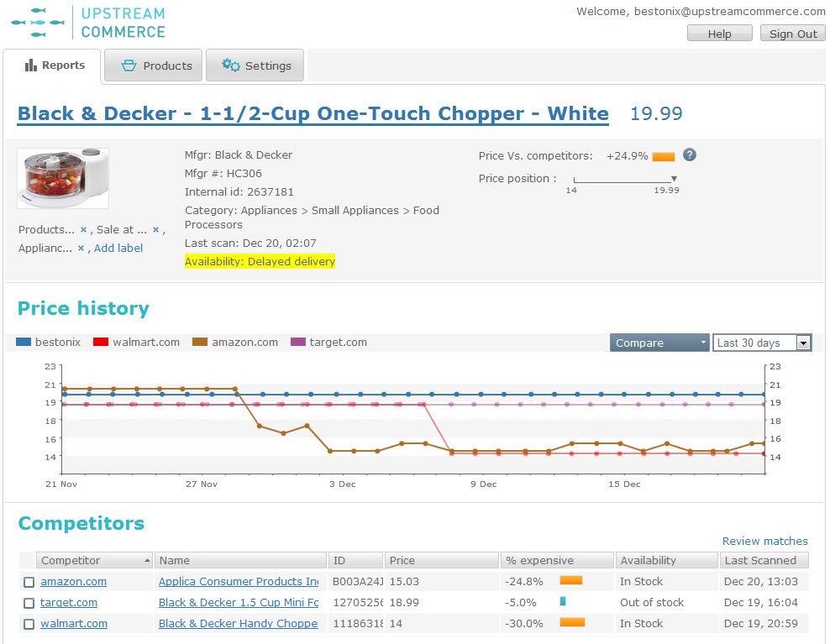
Task: Check the walmart.com row checkbox
Action: (29, 625)
